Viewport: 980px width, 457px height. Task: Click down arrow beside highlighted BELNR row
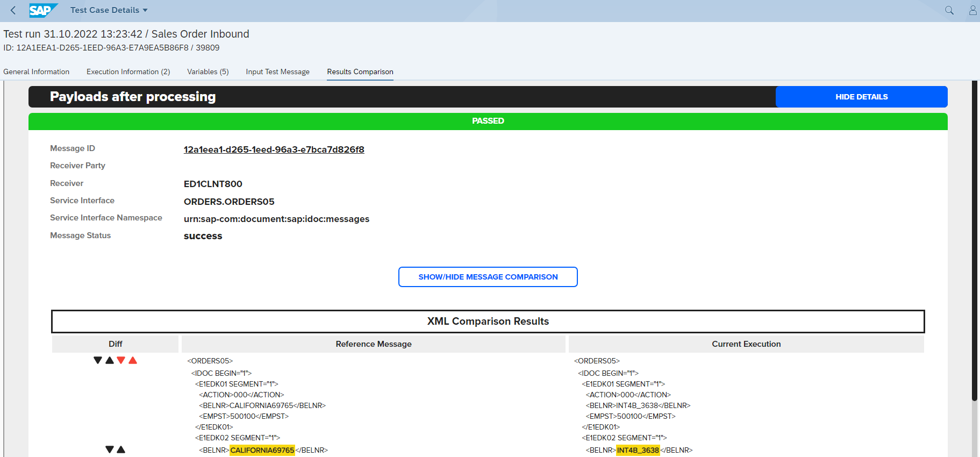tap(110, 449)
